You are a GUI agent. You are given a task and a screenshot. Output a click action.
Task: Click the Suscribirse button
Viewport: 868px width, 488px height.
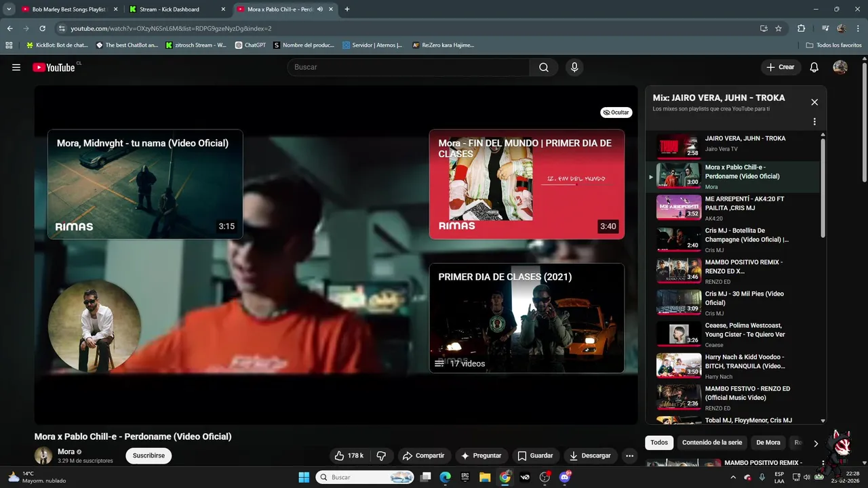pos(149,455)
